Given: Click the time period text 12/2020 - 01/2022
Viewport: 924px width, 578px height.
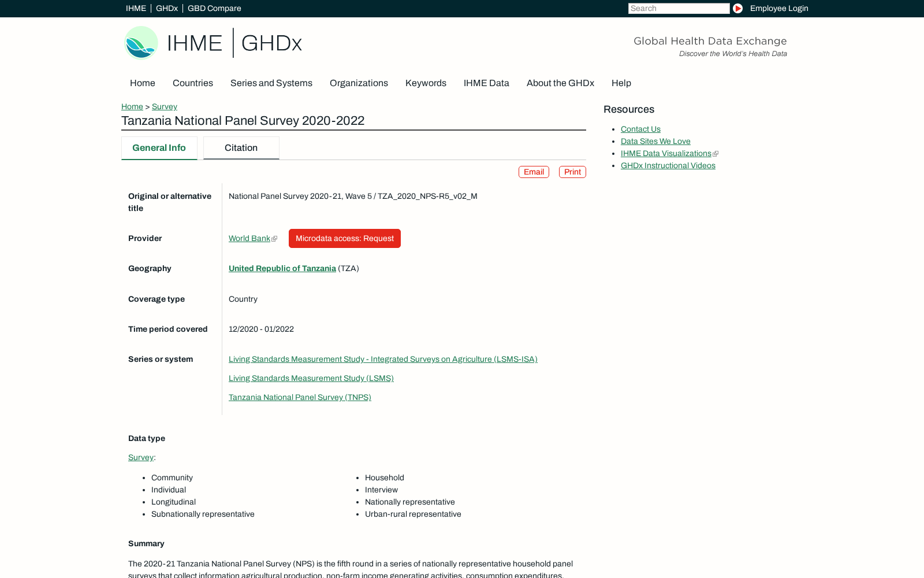Looking at the screenshot, I should 261,329.
